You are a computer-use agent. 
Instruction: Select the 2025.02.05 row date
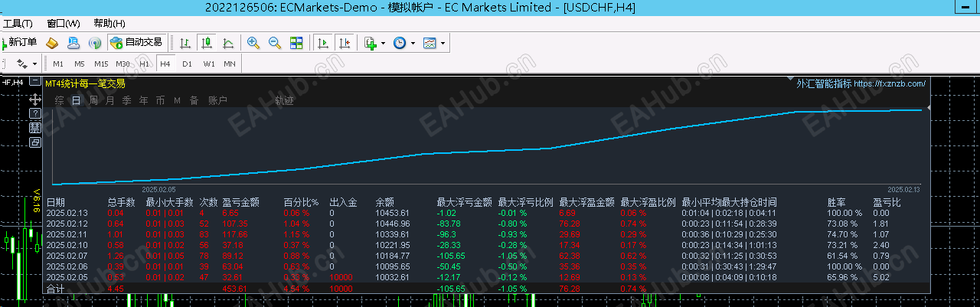pos(67,277)
